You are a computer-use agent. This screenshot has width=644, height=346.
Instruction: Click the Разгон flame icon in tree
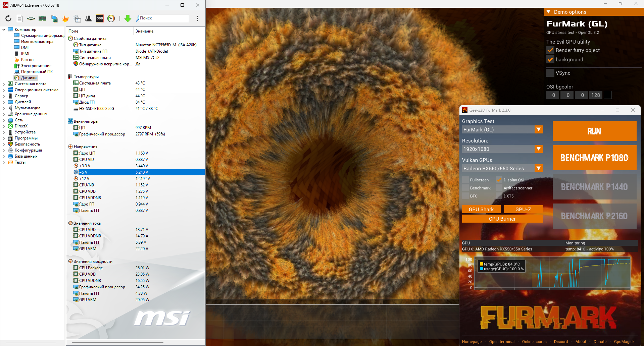click(17, 60)
